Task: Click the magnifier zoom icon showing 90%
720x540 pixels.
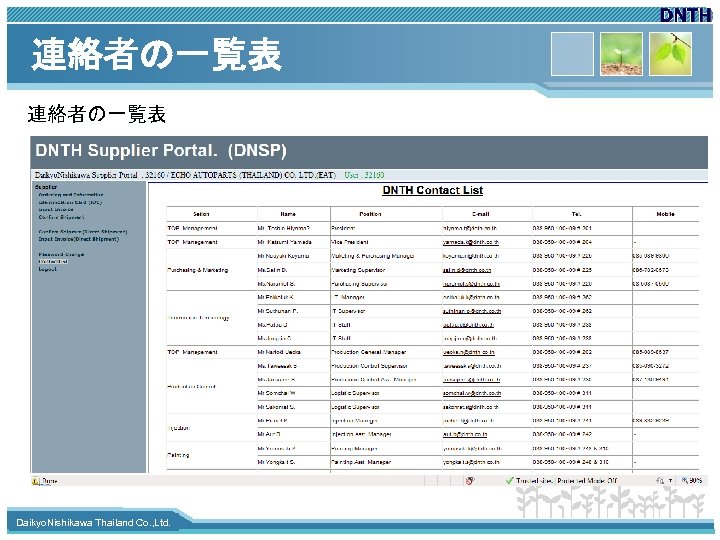Action: coord(685,480)
